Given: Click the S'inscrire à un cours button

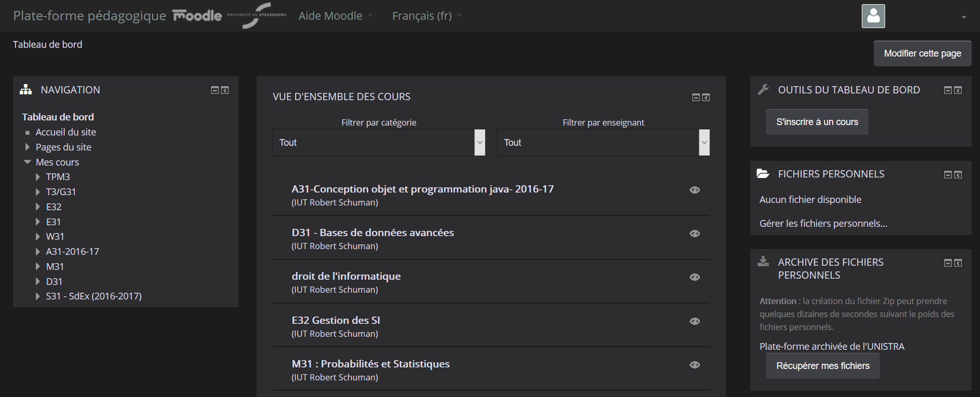Looking at the screenshot, I should coord(817,122).
